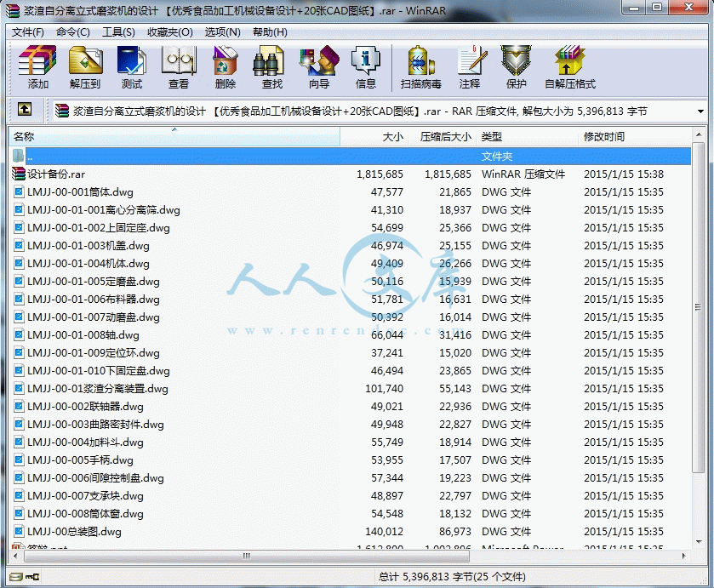
Task: Select LMJJ-00-01-010下固定盘.dwg
Action: [99, 371]
